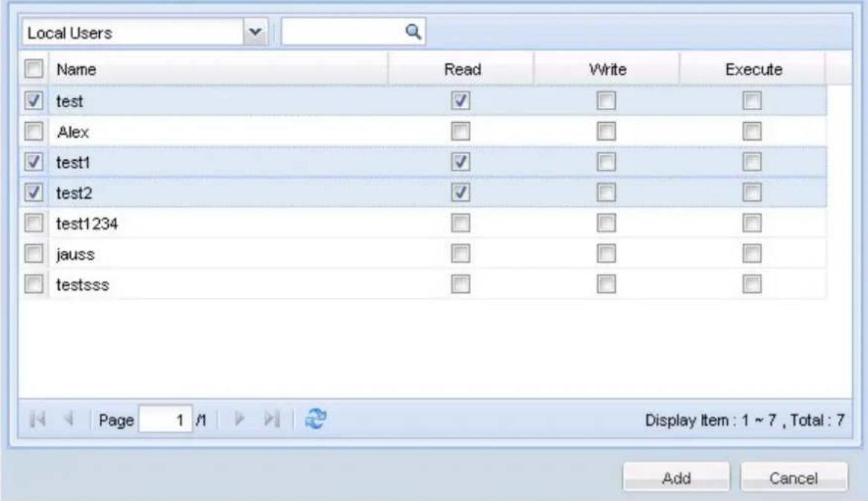This screenshot has height=501, width=868.
Task: Click the Read column header
Action: pyautogui.click(x=462, y=69)
